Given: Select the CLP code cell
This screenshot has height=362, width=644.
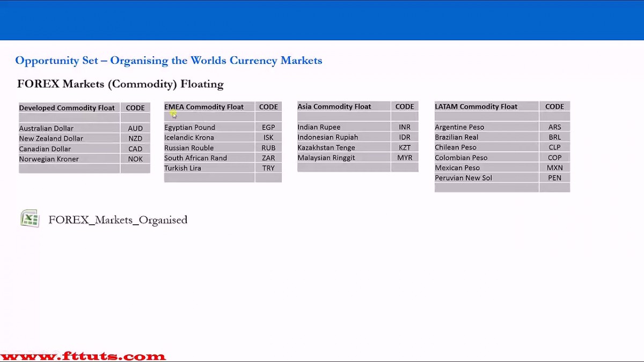Looking at the screenshot, I should [x=554, y=147].
